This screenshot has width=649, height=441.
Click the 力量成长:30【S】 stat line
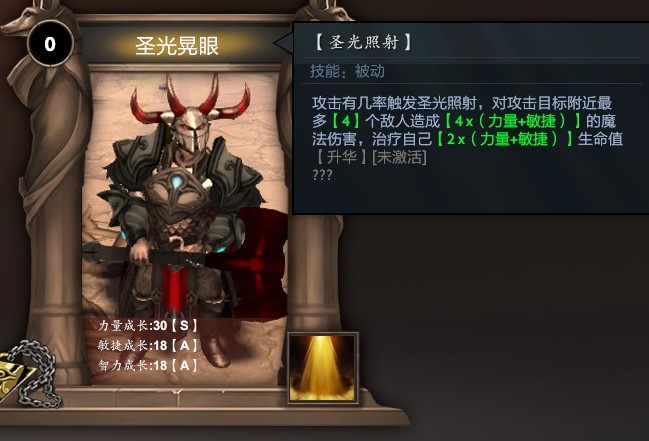pyautogui.click(x=148, y=325)
